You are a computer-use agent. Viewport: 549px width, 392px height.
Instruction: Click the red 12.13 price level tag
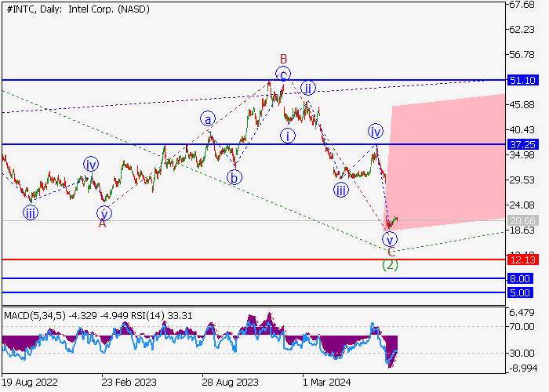click(x=523, y=260)
